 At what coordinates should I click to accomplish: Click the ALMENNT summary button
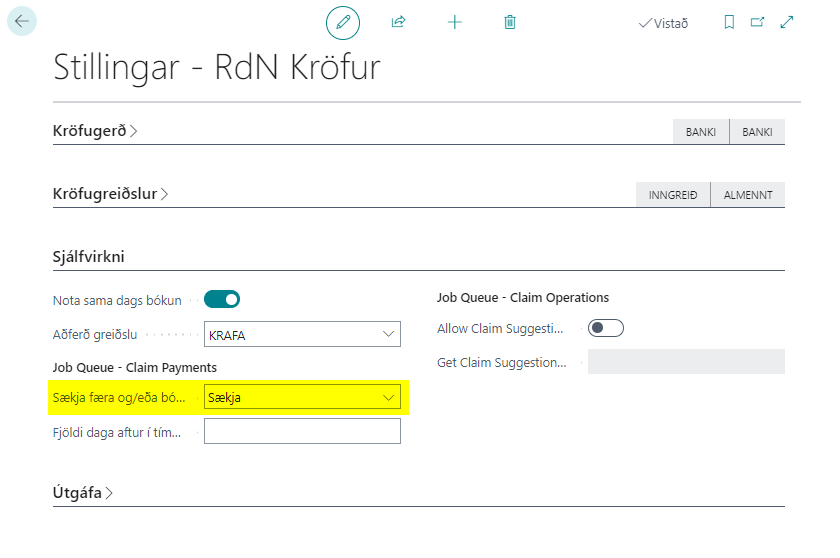click(x=748, y=195)
